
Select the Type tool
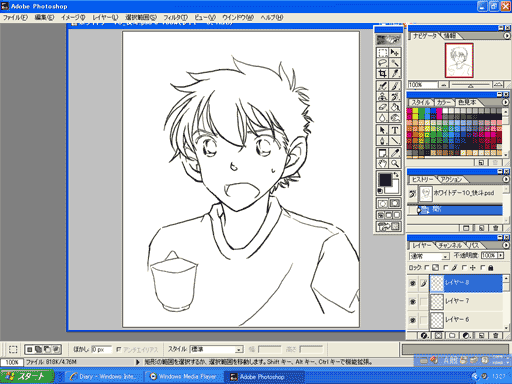395,130
